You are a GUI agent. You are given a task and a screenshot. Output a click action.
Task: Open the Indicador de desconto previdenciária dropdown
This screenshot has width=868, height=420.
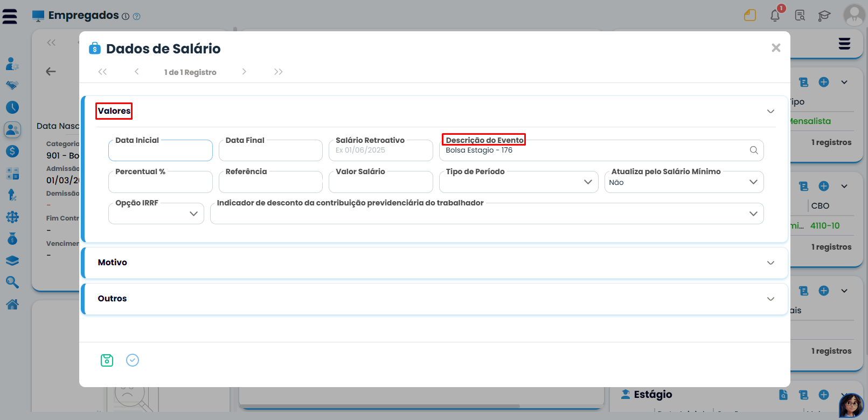(486, 214)
